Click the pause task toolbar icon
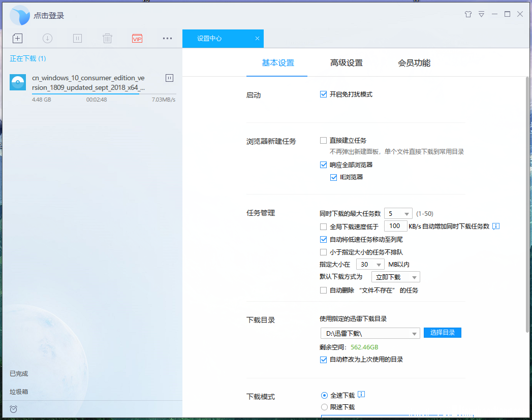The height and width of the screenshot is (420, 532). tap(77, 38)
